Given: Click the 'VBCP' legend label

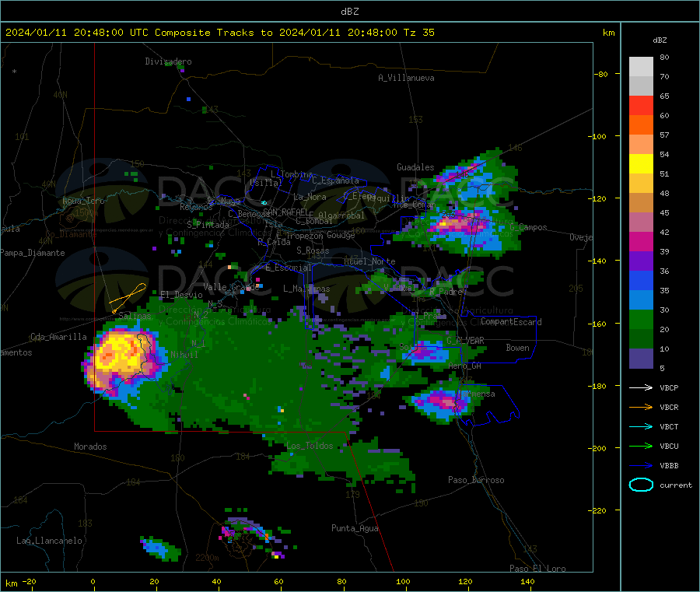Looking at the screenshot, I should (669, 387).
